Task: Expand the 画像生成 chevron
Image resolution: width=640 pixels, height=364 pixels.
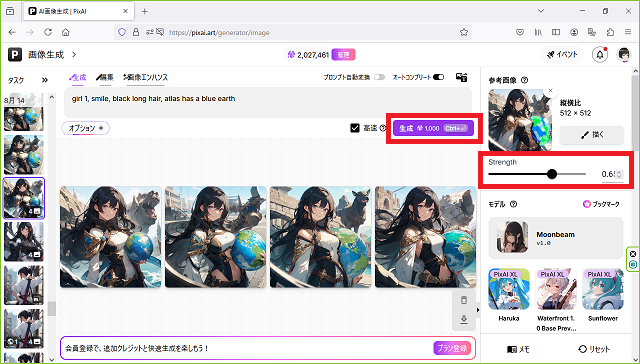Action: 74,54
